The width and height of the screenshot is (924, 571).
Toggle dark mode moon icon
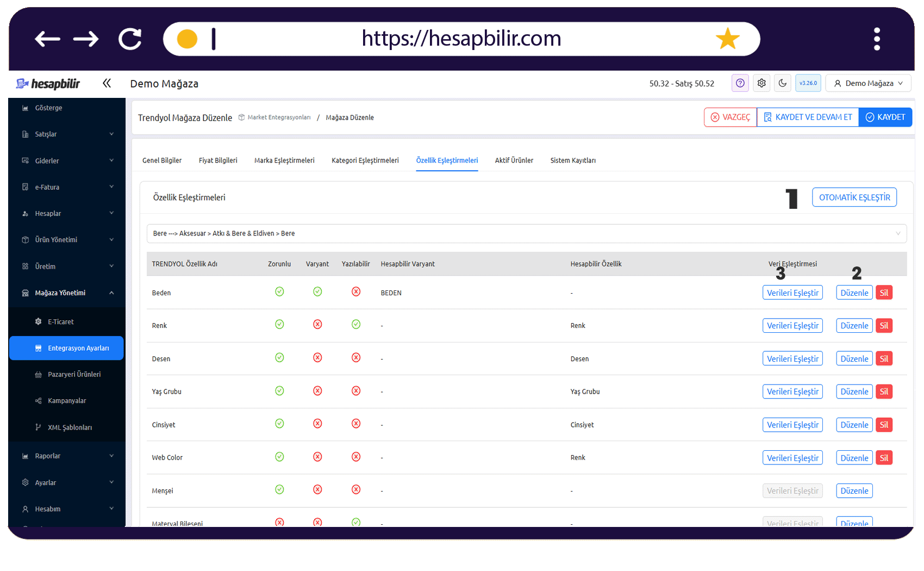coord(782,83)
